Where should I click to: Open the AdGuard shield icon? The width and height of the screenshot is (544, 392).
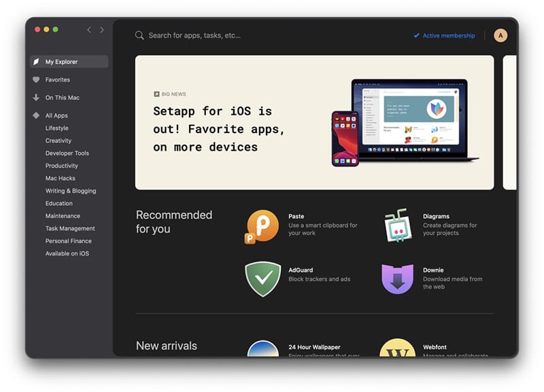coord(262,279)
